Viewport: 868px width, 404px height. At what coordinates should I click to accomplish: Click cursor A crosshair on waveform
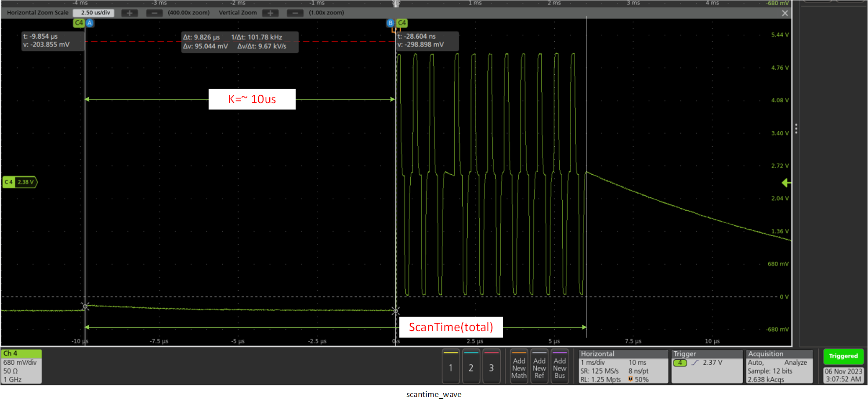(x=86, y=306)
